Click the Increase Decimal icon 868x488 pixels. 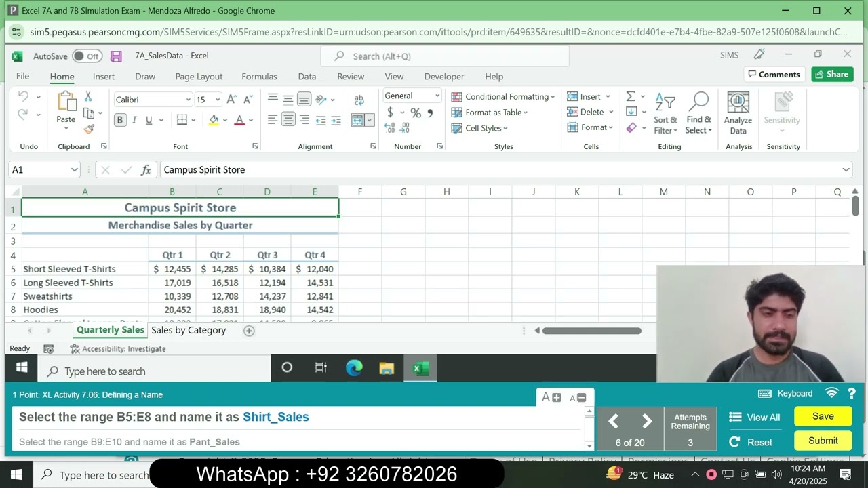click(x=391, y=127)
